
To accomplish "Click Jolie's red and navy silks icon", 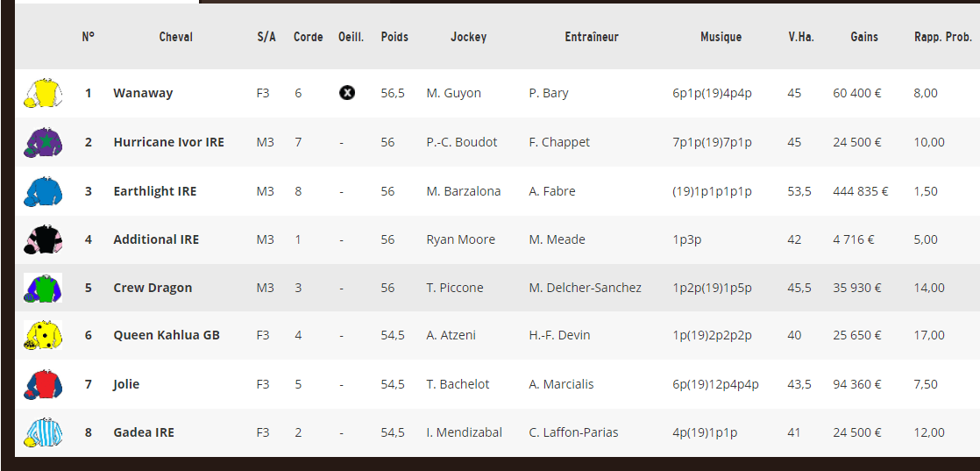I will pos(43,384).
